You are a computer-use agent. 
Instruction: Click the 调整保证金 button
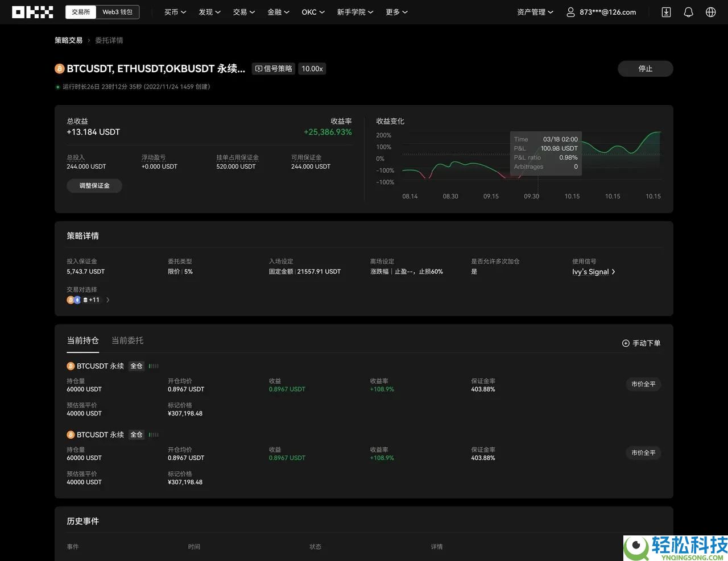(x=94, y=186)
